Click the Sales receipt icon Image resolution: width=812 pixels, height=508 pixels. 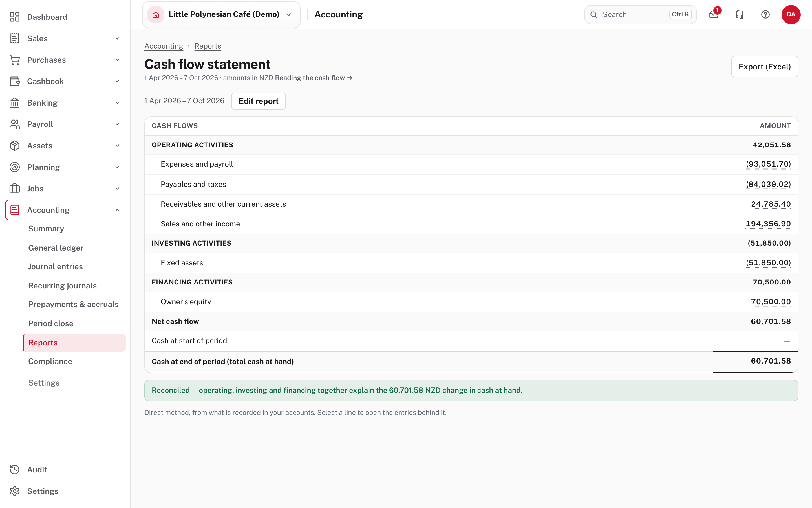[15, 38]
